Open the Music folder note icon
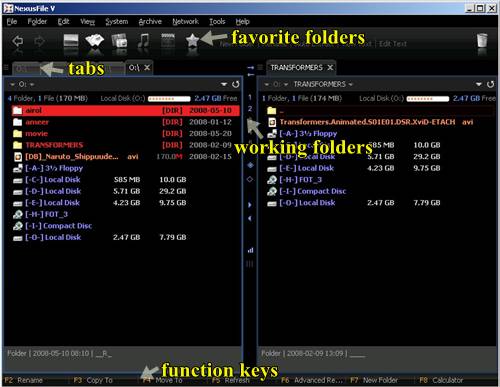This screenshot has width=500, height=387. pos(144,41)
